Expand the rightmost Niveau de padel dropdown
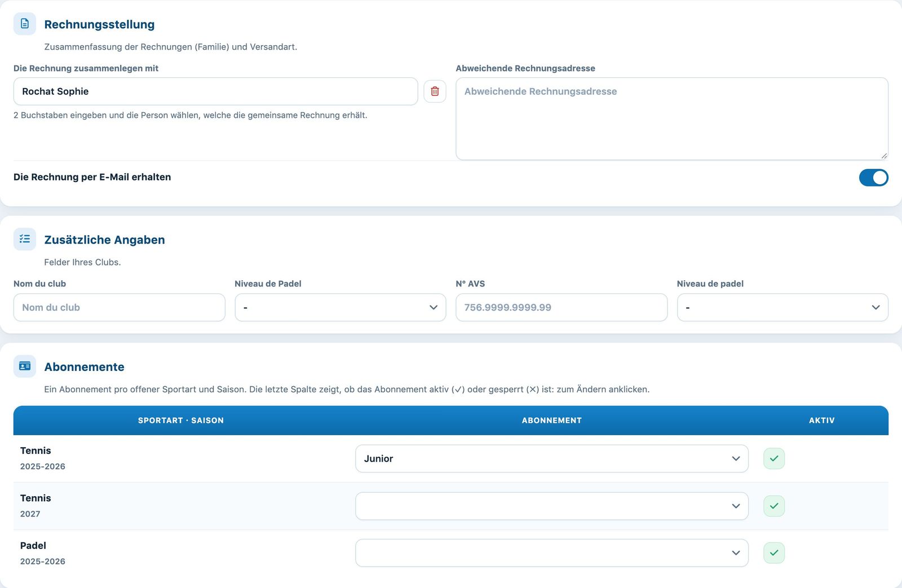Viewport: 902px width, 588px height. (782, 307)
